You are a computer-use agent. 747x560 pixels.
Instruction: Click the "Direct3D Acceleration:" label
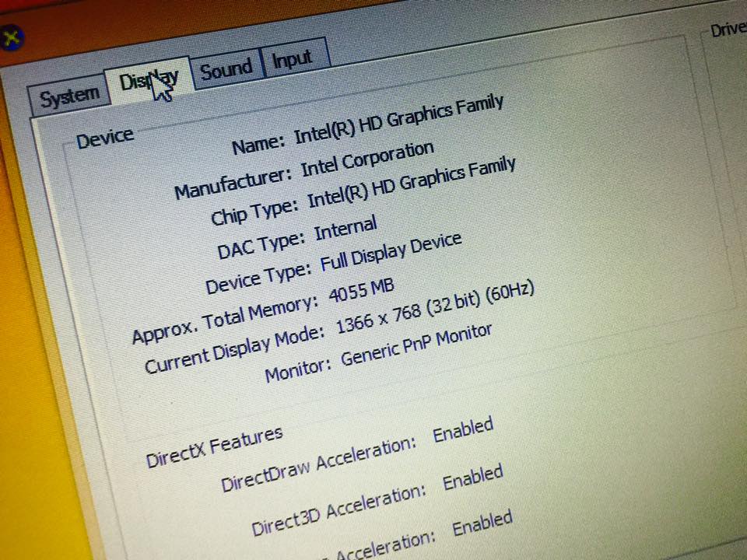[338, 510]
